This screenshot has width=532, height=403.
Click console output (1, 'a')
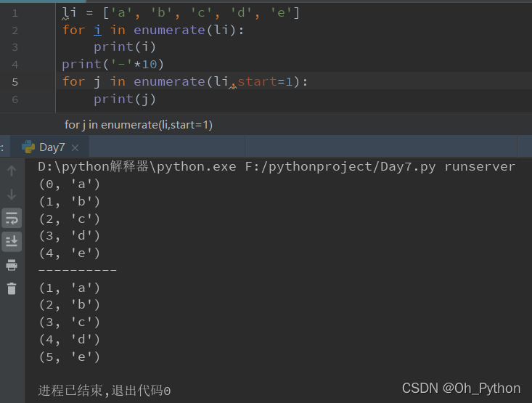click(69, 288)
